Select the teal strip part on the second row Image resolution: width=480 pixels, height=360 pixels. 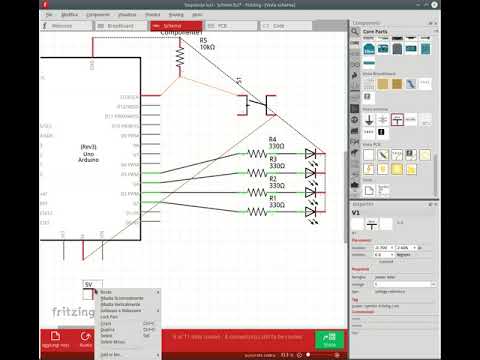[369, 63]
